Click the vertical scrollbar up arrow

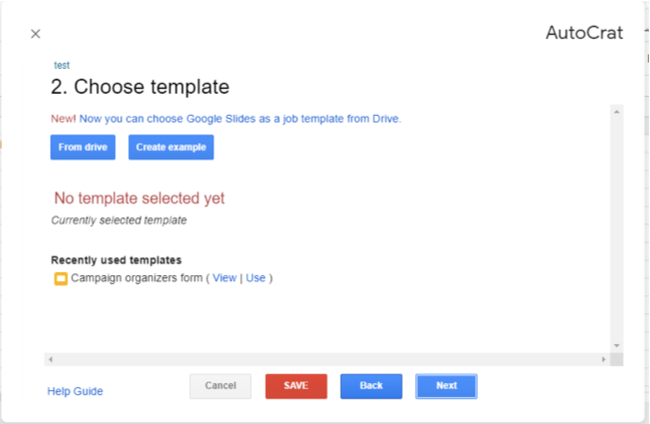pos(617,112)
